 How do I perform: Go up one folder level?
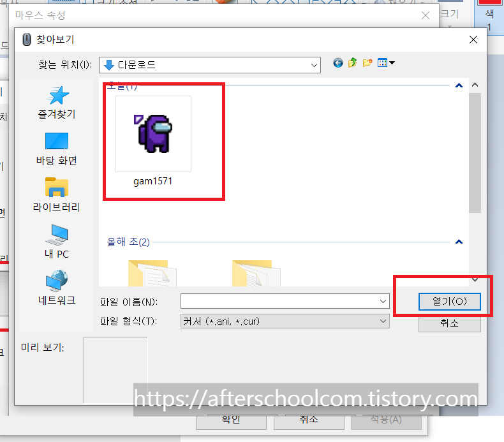tap(353, 63)
